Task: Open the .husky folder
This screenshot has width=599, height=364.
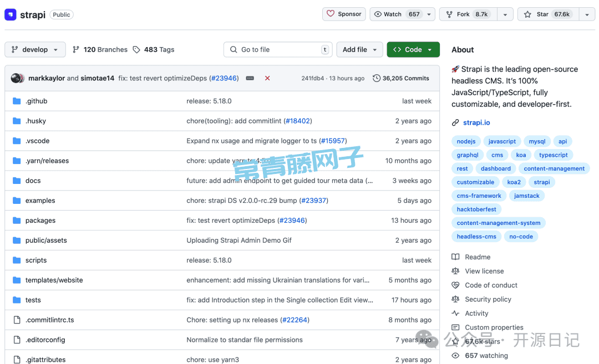Action: (35, 121)
